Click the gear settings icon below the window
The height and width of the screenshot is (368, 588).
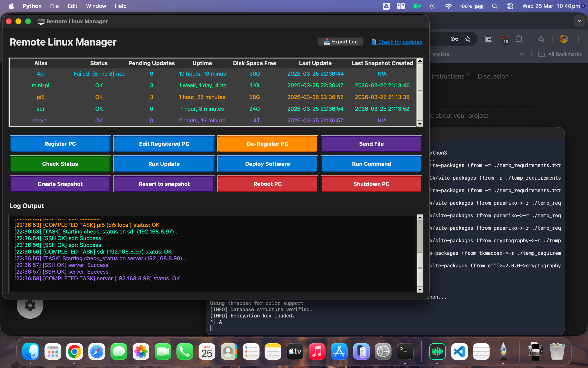tap(30, 306)
